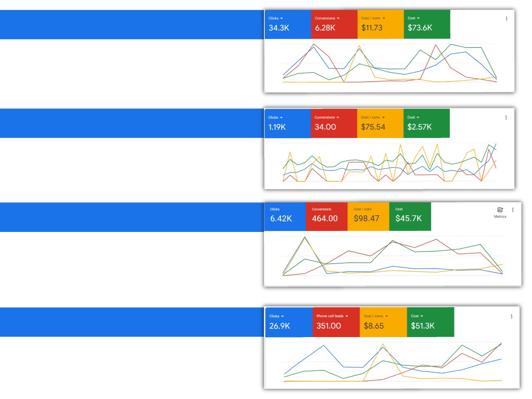532x399 pixels.
Task: Open three-dot menu on third chart card
Action: tap(512, 210)
